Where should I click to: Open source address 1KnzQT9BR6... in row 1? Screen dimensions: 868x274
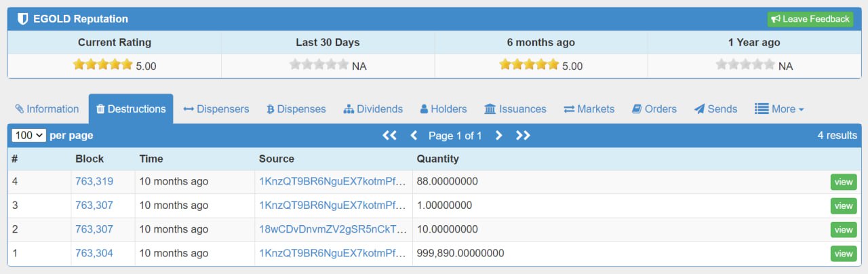332,253
